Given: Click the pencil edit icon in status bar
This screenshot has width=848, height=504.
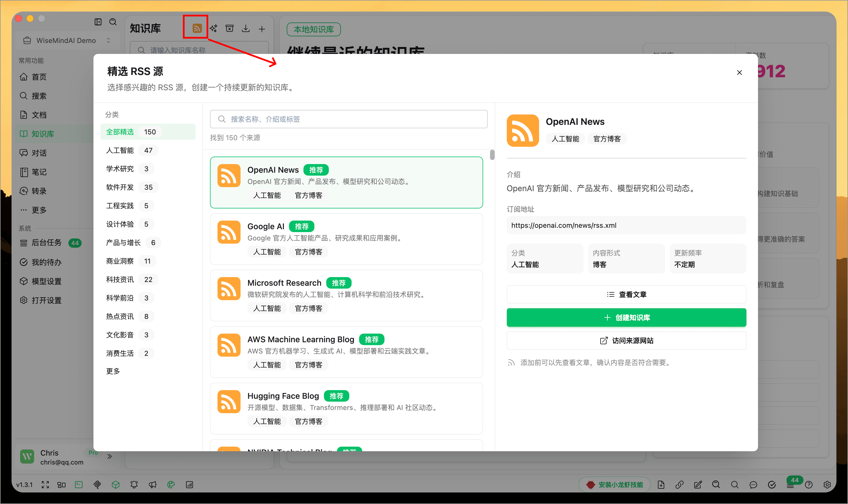Looking at the screenshot, I should coord(698,485).
